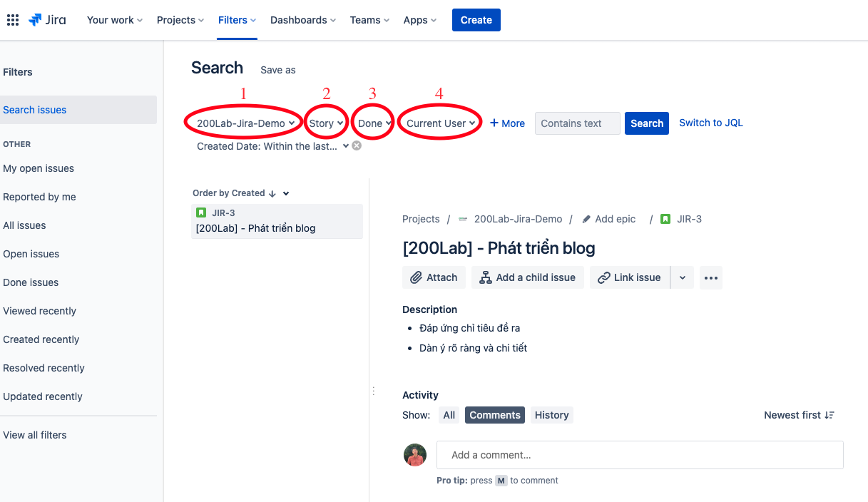Image resolution: width=868 pixels, height=502 pixels.
Task: Open Viewed recently filter
Action: (39, 311)
